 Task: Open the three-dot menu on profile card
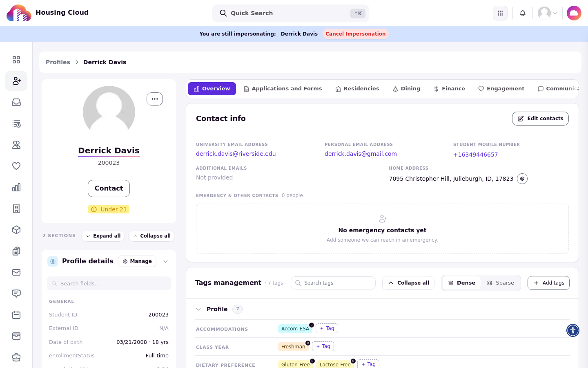(x=155, y=99)
